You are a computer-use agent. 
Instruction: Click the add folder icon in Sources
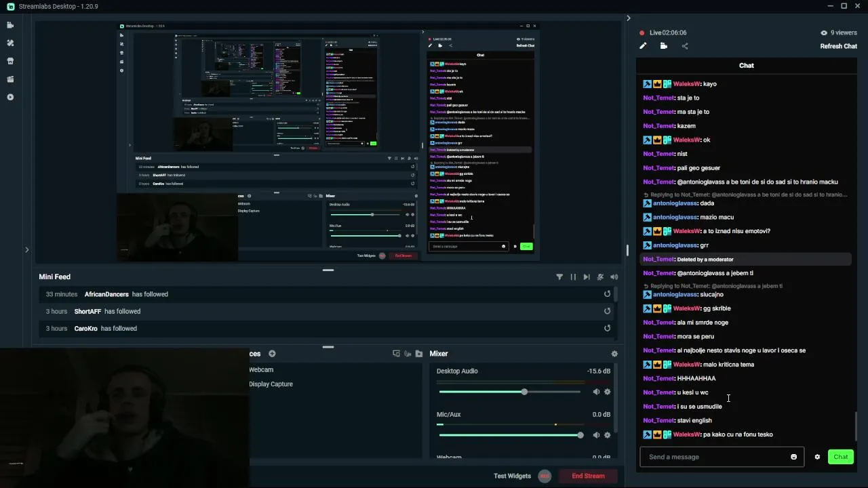pyautogui.click(x=419, y=354)
